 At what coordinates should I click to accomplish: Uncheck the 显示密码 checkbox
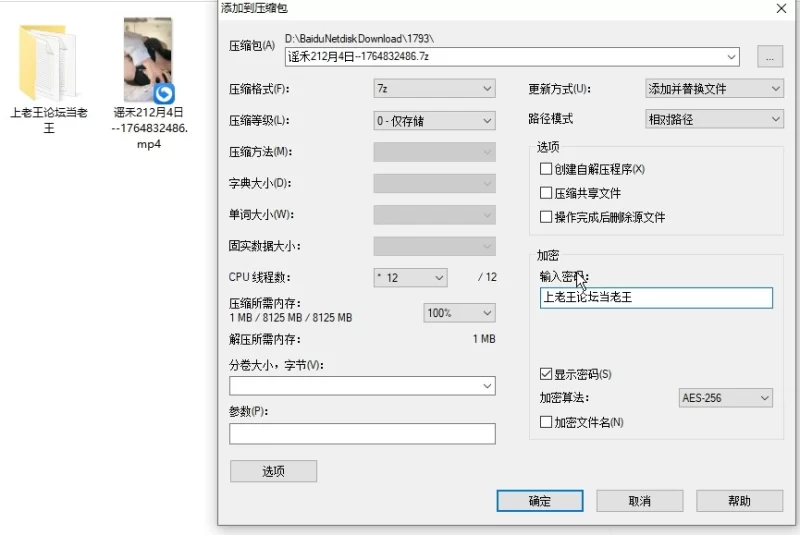tap(546, 374)
